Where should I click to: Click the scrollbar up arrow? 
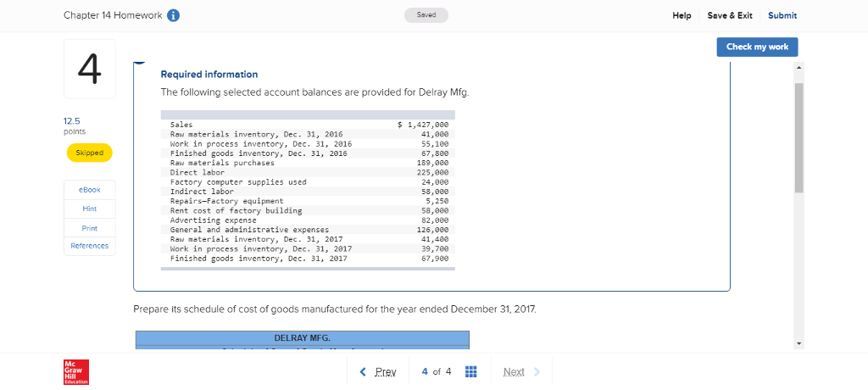pos(798,67)
